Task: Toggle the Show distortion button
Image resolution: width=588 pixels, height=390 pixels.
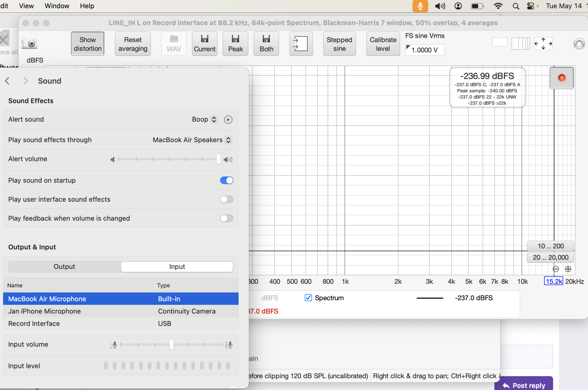Action: (x=88, y=44)
